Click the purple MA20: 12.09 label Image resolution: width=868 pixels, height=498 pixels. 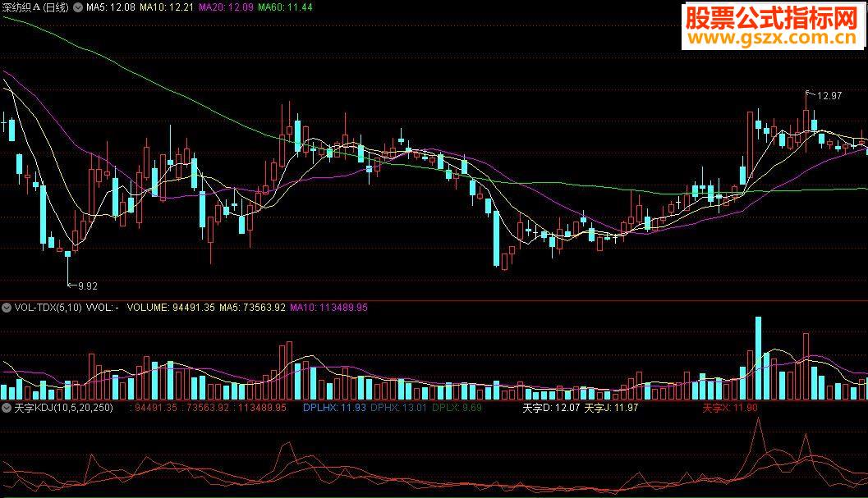pyautogui.click(x=226, y=7)
